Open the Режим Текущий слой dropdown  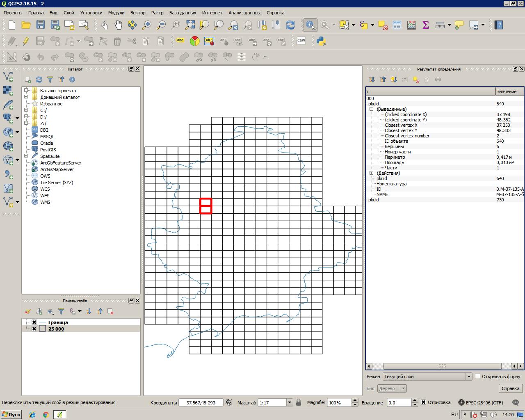pos(468,377)
